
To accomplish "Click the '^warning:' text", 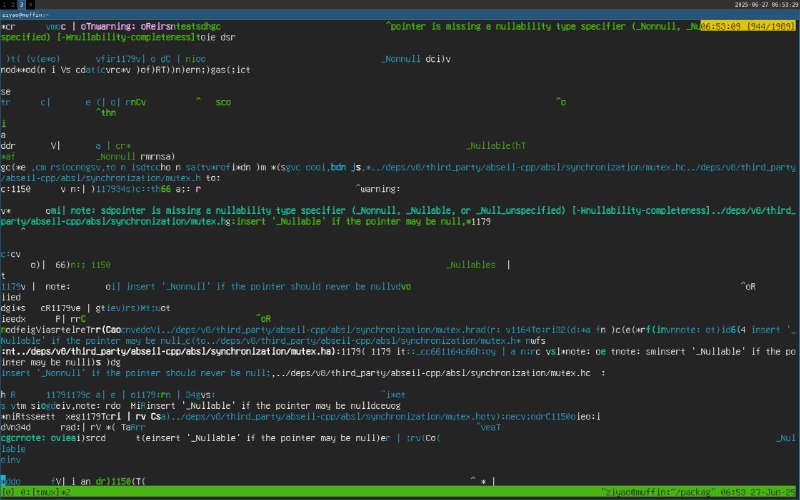I will pos(378,189).
